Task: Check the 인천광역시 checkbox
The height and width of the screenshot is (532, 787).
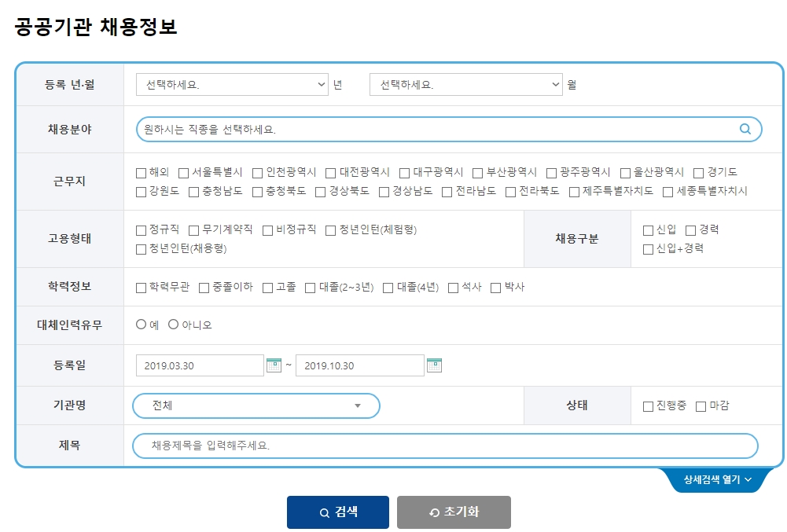Action: tap(257, 173)
